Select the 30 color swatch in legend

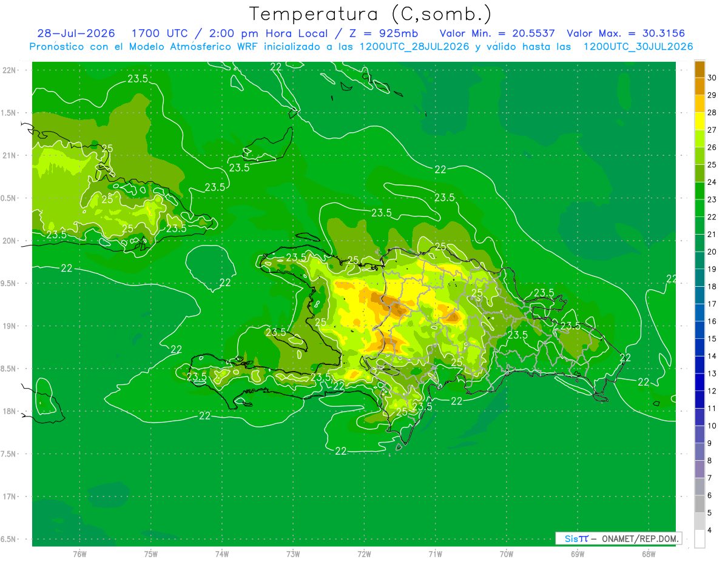[699, 69]
